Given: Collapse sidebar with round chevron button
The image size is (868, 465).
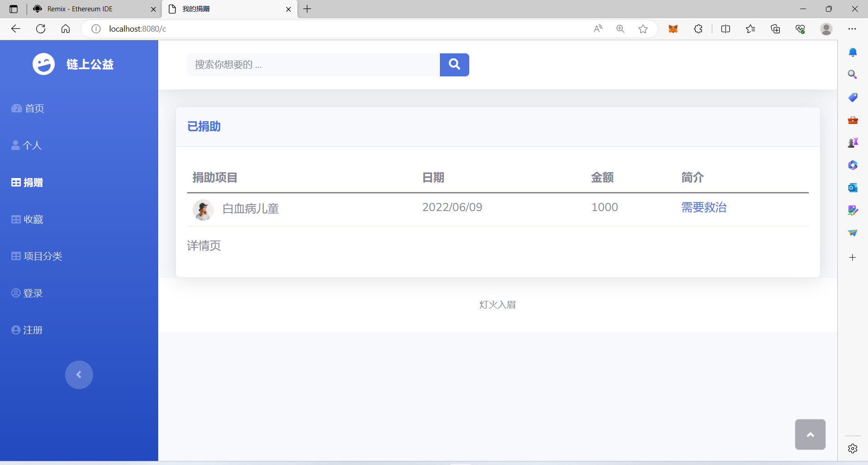Looking at the screenshot, I should [x=79, y=375].
